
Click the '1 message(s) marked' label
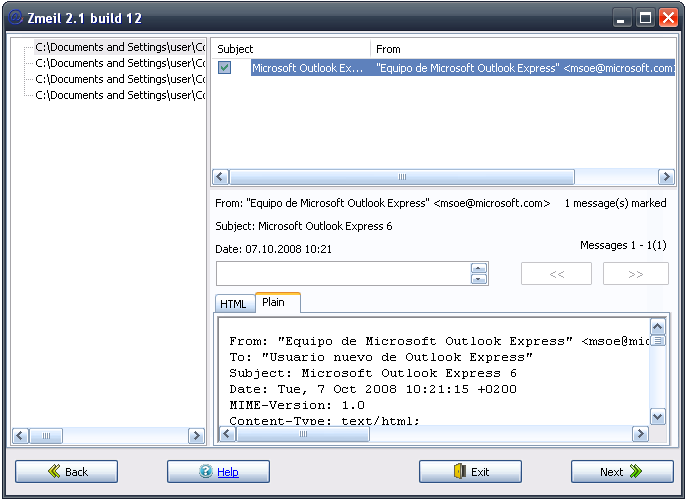pyautogui.click(x=616, y=203)
